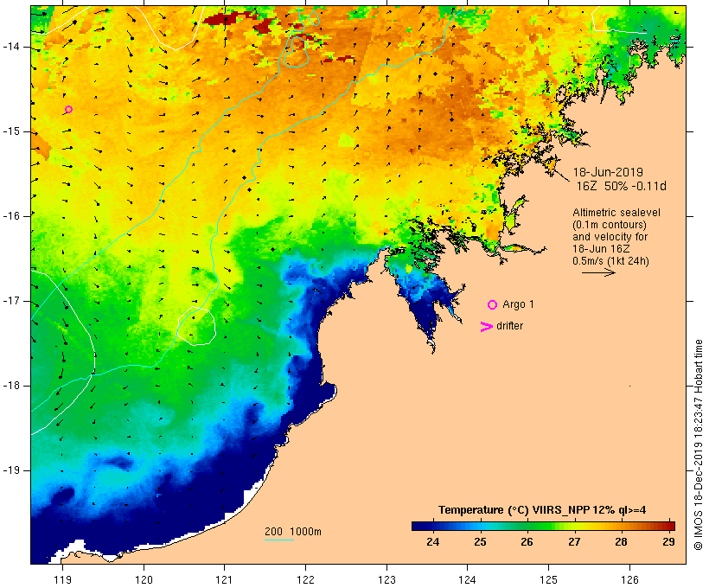Click the longitude label 124
This screenshot has height=588, width=709.
467,579
